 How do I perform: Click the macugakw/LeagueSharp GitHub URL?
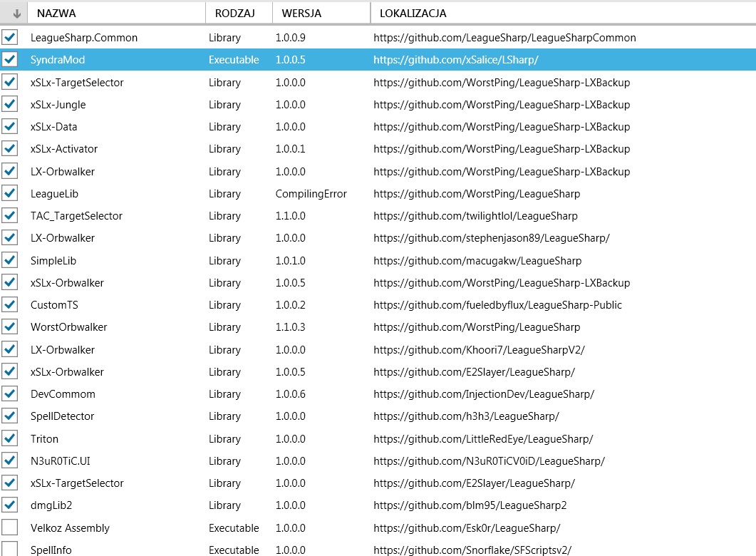477,261
